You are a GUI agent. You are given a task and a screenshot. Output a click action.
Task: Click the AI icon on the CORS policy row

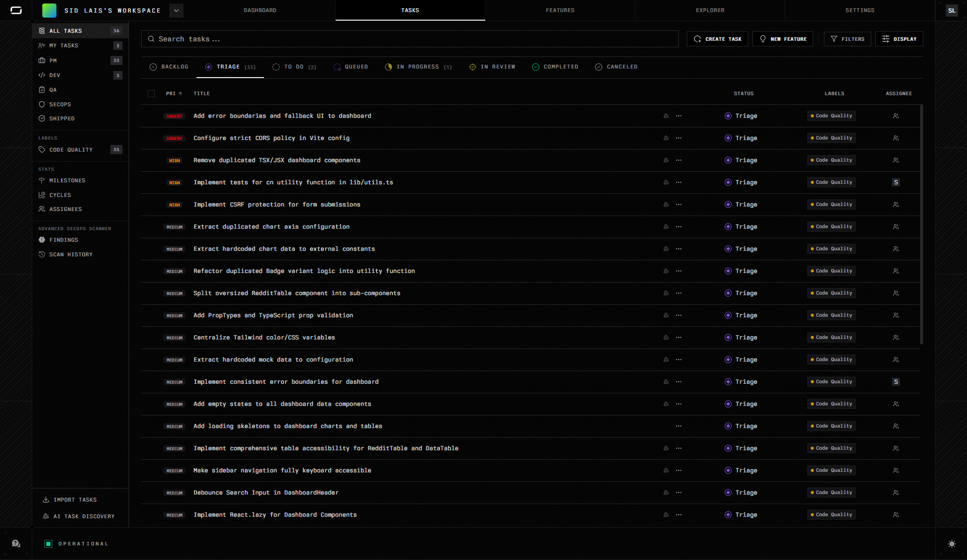pyautogui.click(x=666, y=138)
